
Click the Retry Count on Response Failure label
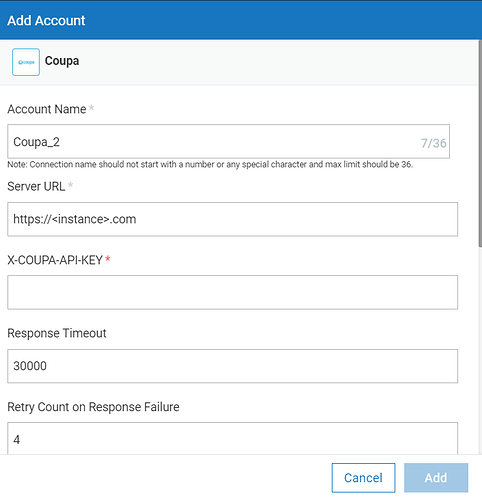click(93, 407)
